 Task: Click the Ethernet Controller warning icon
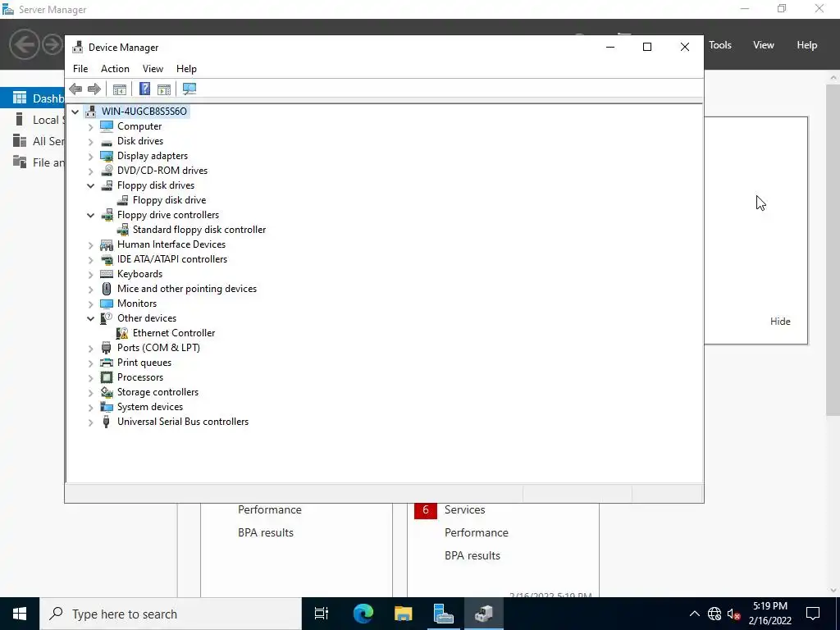122,333
